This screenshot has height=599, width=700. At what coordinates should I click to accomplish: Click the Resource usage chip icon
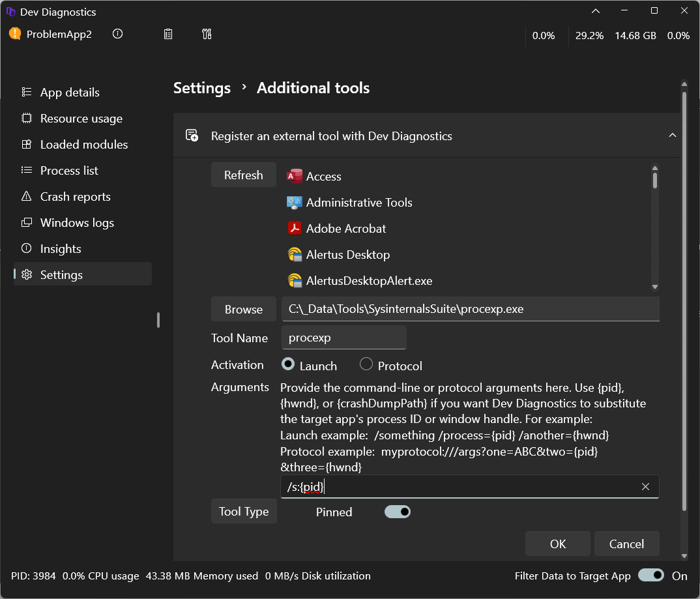coord(27,118)
